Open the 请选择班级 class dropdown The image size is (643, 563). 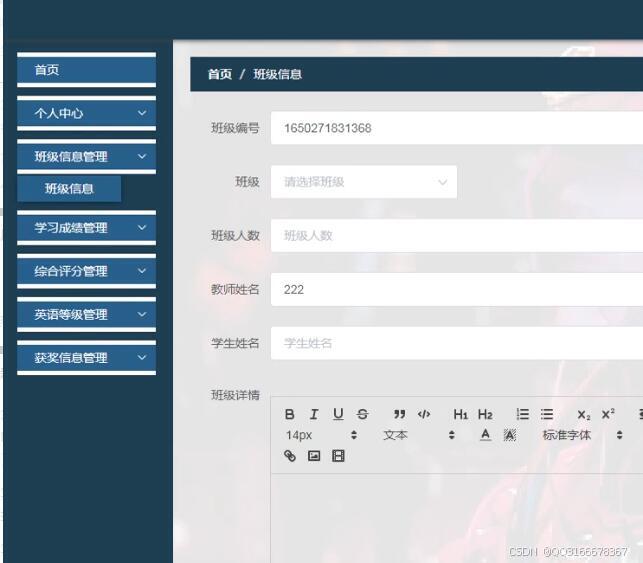[x=364, y=182]
